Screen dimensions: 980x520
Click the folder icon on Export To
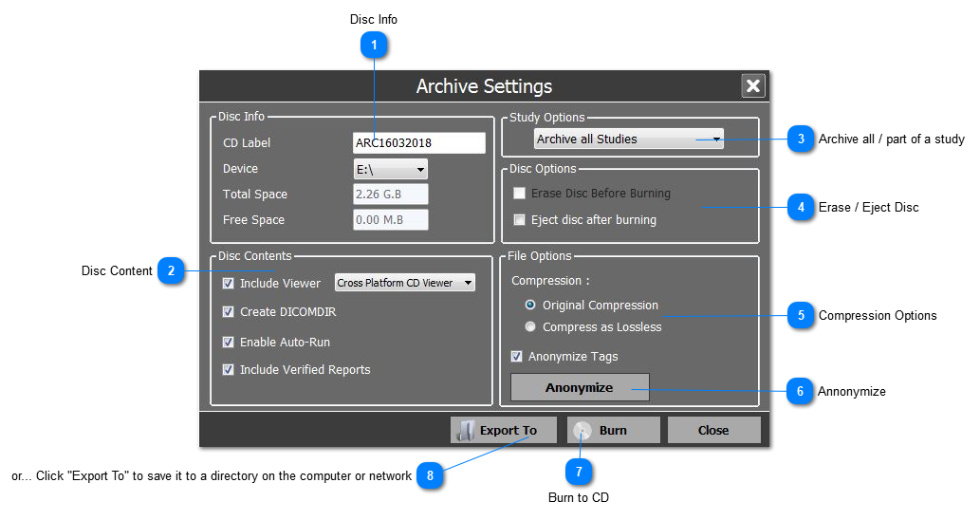point(466,431)
